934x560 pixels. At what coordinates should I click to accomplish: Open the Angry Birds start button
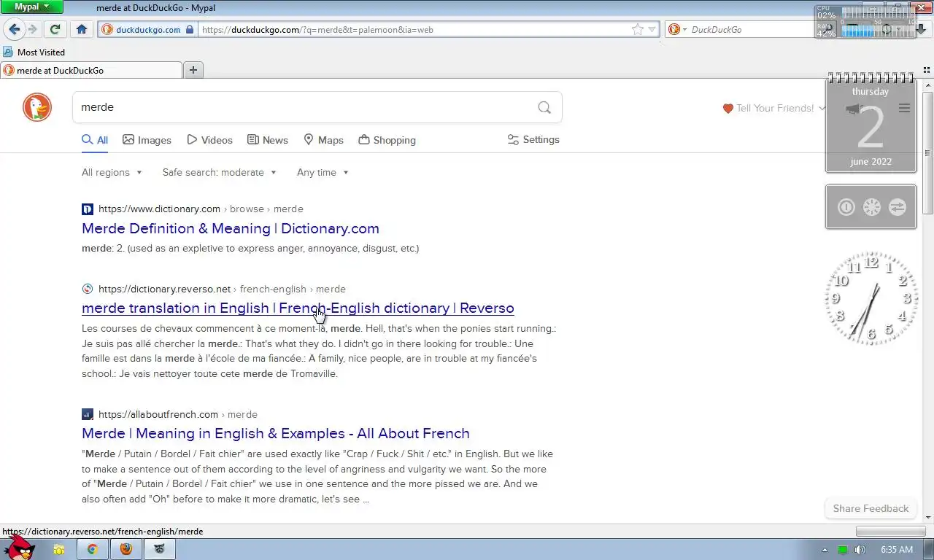click(x=18, y=548)
